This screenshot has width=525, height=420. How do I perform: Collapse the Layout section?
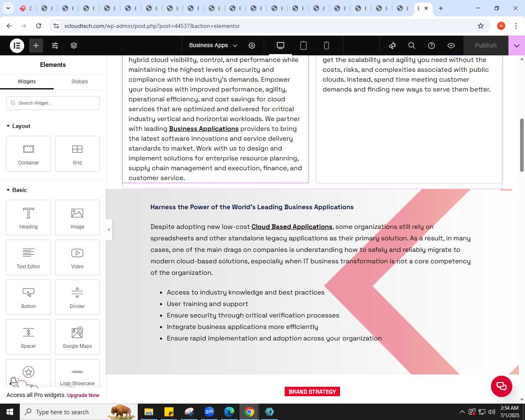(18, 126)
